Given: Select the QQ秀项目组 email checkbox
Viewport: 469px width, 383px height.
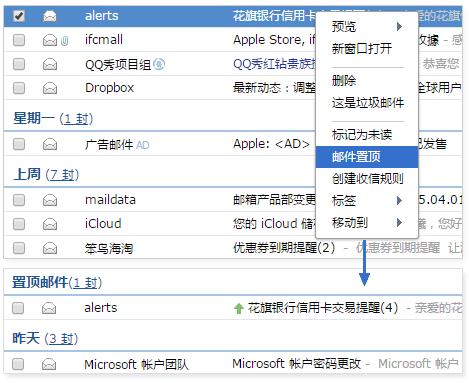Looking at the screenshot, I should [x=19, y=64].
